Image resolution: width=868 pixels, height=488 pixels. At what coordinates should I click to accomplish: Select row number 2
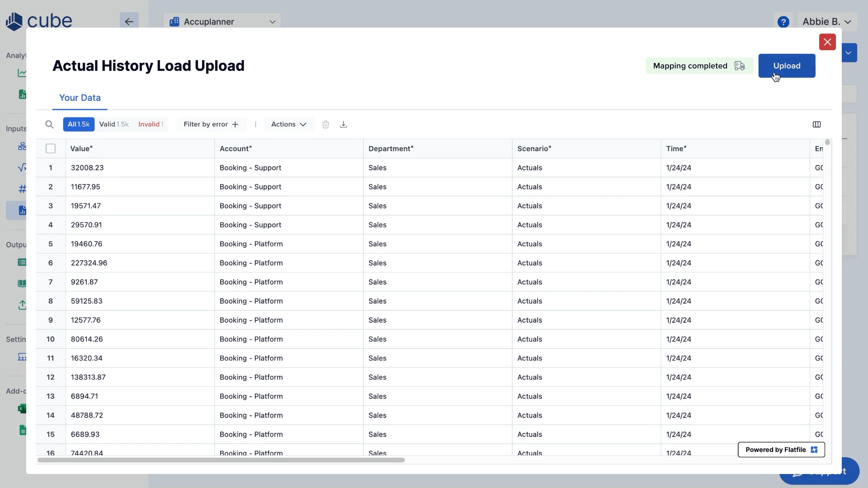click(51, 187)
